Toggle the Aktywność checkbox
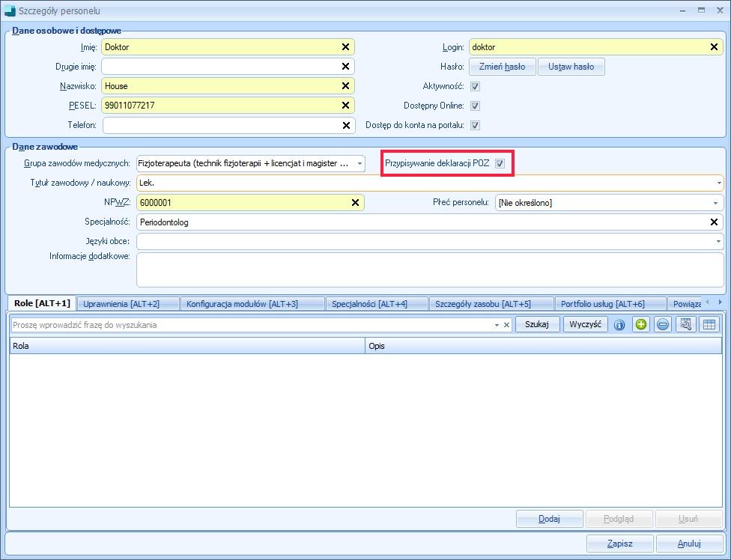The image size is (731, 560). (475, 86)
